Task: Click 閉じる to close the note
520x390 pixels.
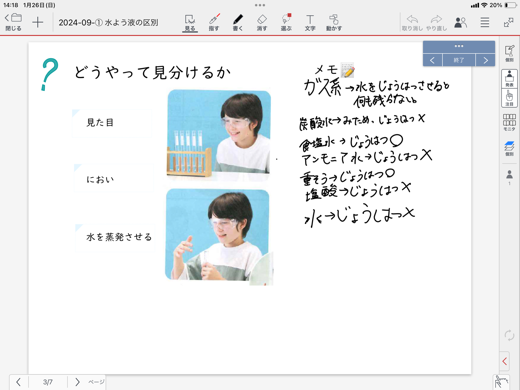Action: coord(13,22)
